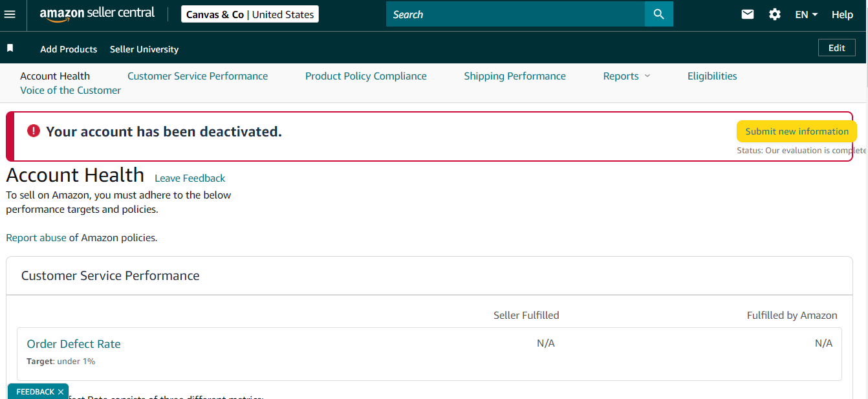868x399 pixels.
Task: Open the Canvas & Co store switcher
Action: pos(250,14)
